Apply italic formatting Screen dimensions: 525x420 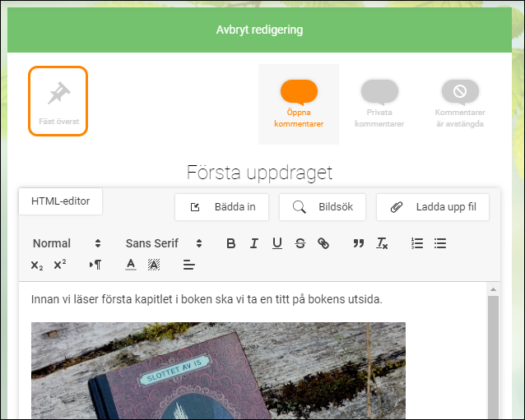254,243
